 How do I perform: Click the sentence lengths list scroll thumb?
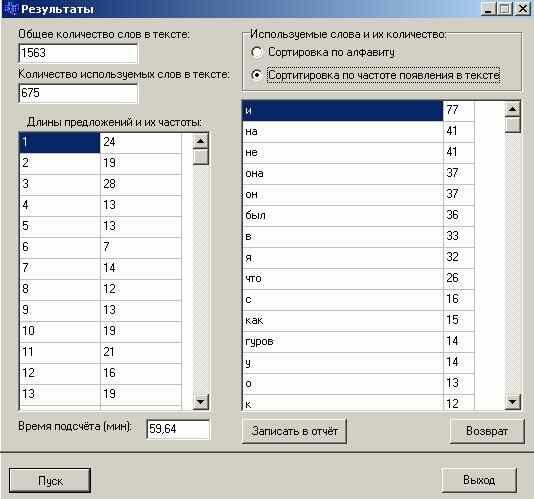tap(201, 157)
